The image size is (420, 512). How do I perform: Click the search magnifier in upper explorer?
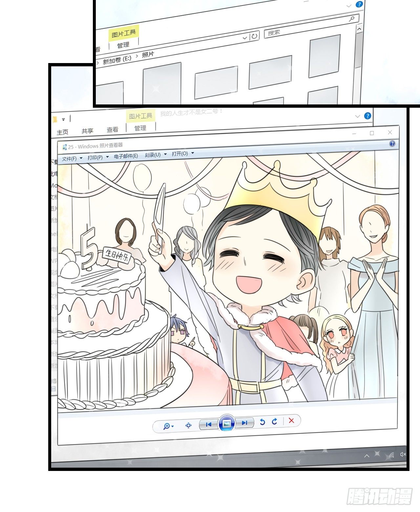click(x=352, y=19)
